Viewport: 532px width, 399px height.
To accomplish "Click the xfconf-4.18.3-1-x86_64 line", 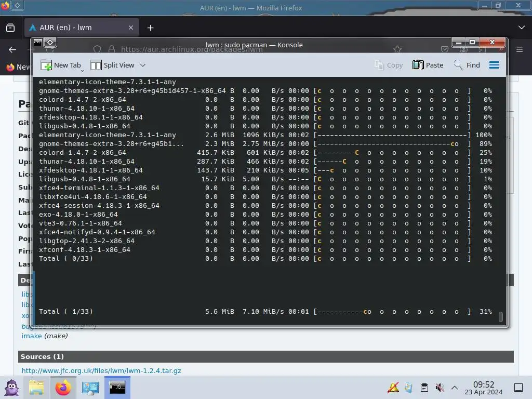I will [x=265, y=250].
